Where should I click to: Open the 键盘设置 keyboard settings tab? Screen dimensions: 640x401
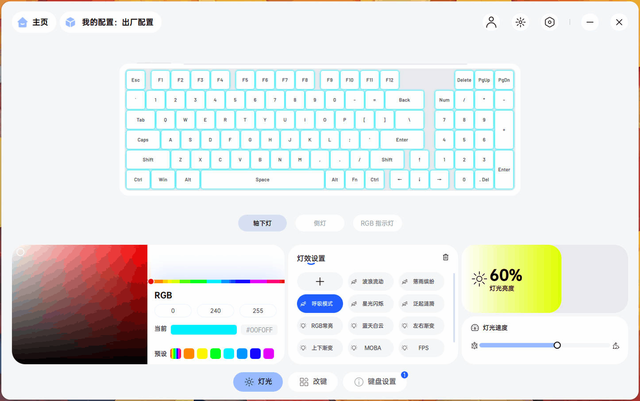(x=375, y=382)
